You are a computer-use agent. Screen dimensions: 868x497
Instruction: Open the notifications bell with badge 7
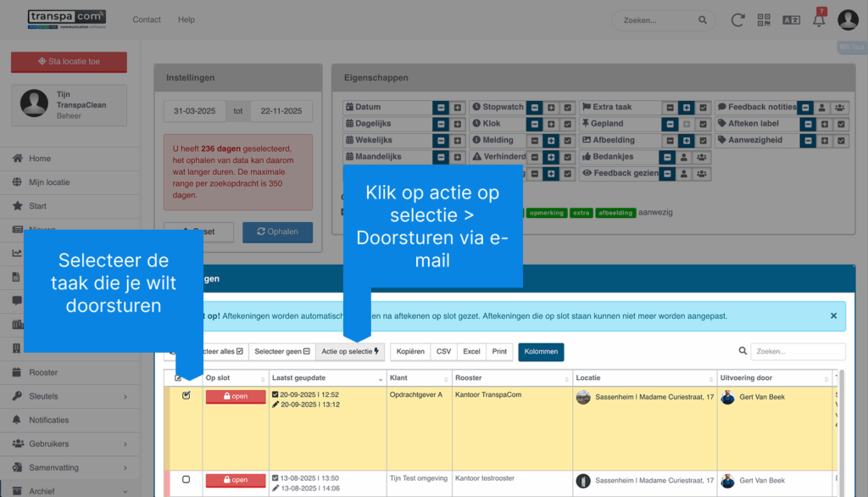[x=819, y=20]
